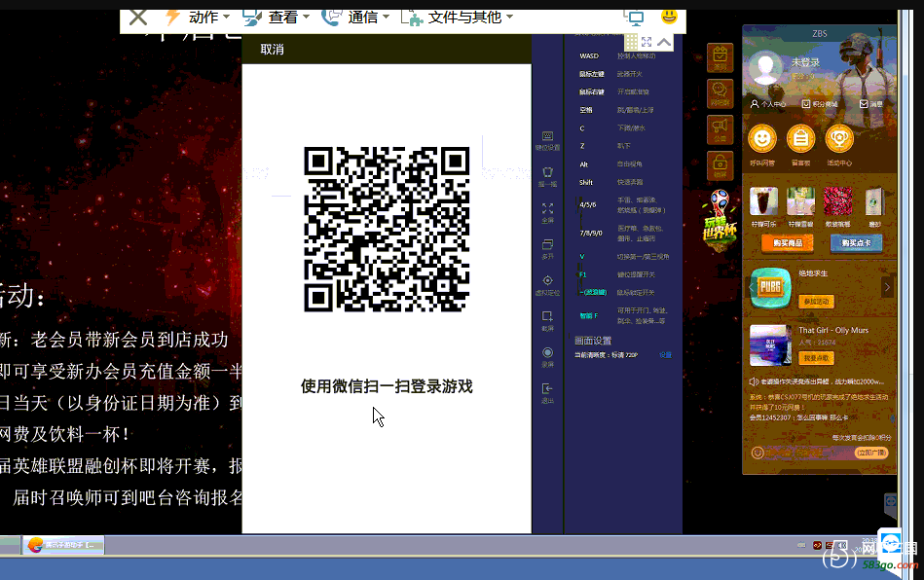Click the 锁屏 lock icon

click(x=721, y=165)
